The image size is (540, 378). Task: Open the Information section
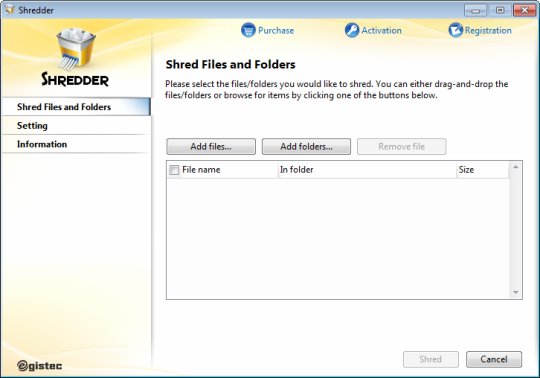pos(76,144)
